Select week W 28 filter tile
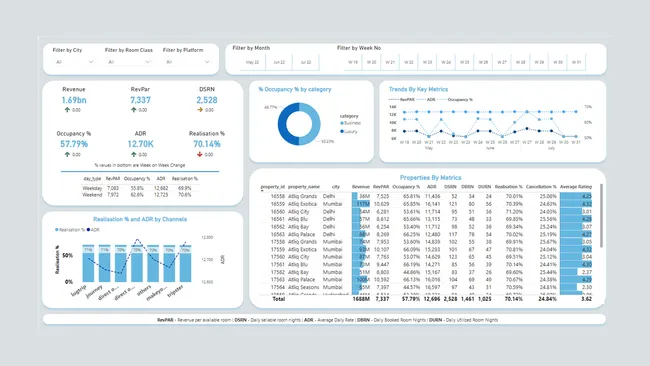This screenshot has width=650, height=366. 521,62
